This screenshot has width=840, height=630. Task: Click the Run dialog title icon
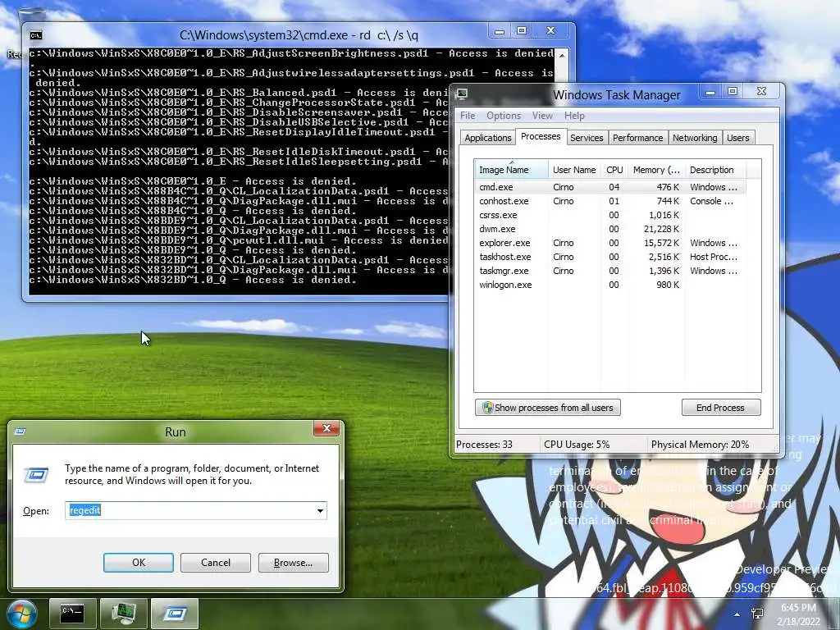[x=21, y=431]
